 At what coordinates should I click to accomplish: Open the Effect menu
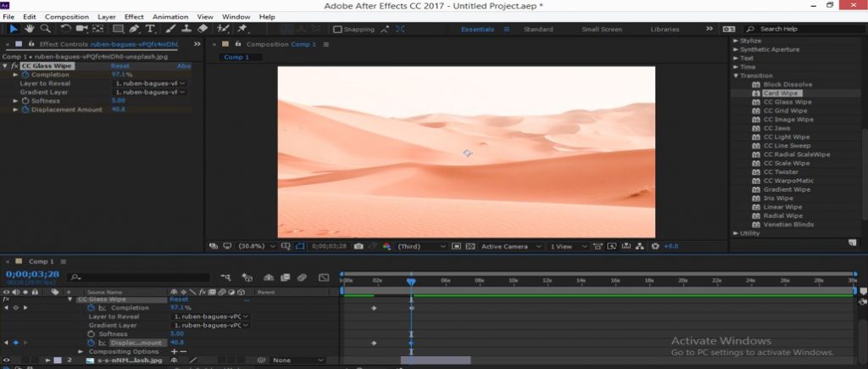(134, 17)
